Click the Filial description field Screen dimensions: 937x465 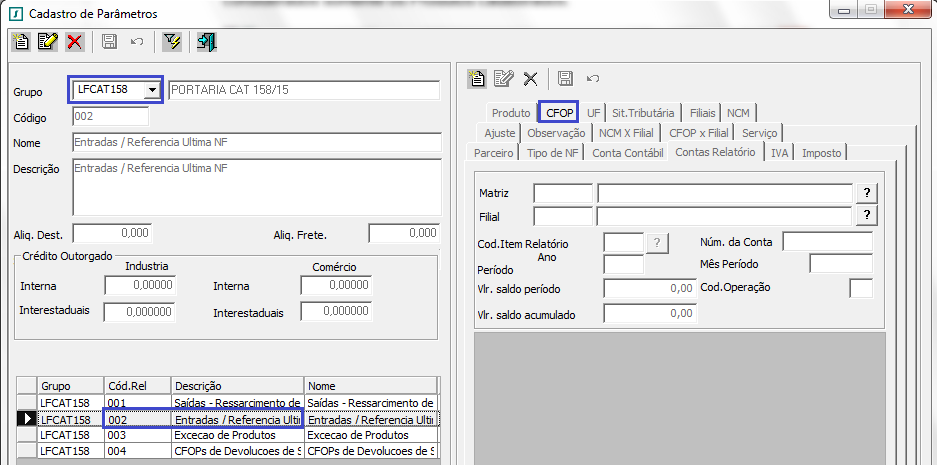coord(725,216)
